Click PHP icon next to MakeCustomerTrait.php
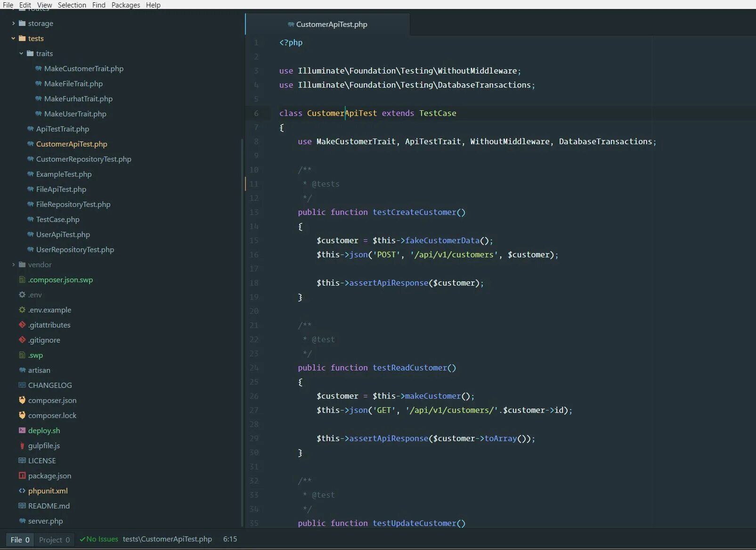 pos(39,68)
